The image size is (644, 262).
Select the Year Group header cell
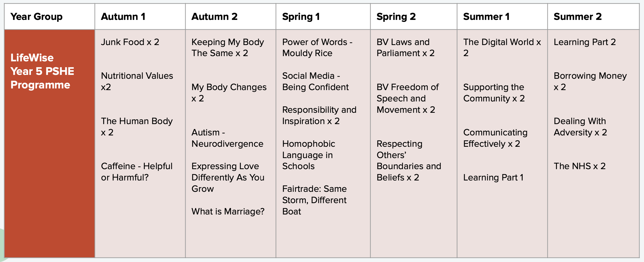[50, 17]
